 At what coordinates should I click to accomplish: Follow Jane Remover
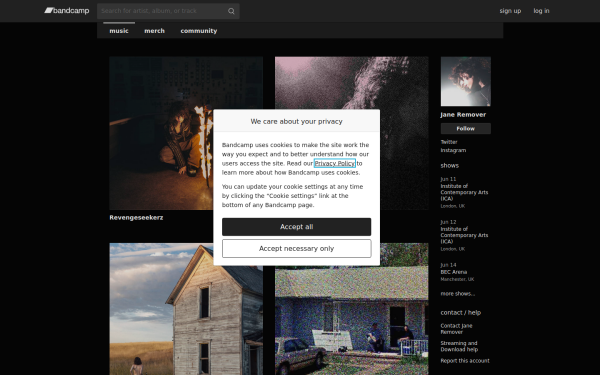click(x=466, y=129)
